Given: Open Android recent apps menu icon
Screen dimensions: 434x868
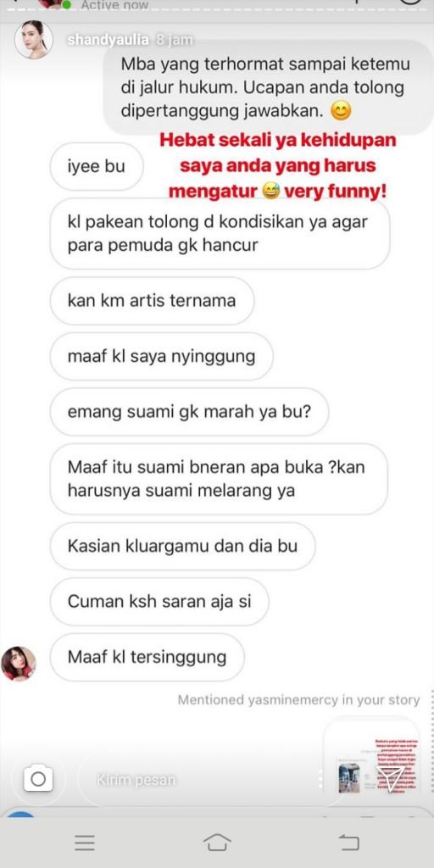Looking at the screenshot, I should click(85, 842).
